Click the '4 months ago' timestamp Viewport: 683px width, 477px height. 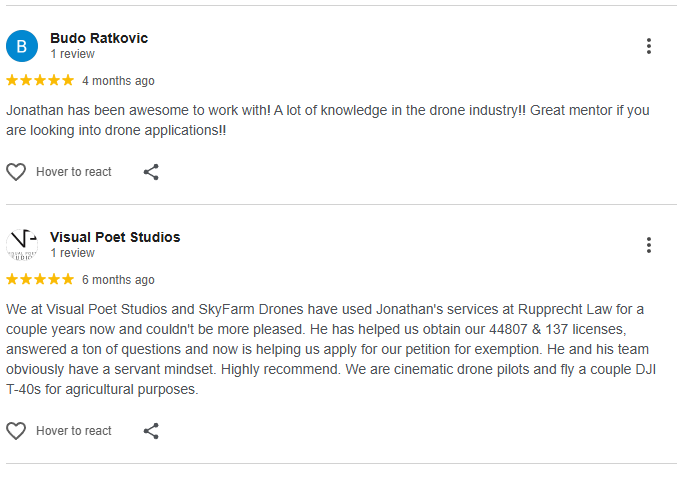tap(118, 80)
